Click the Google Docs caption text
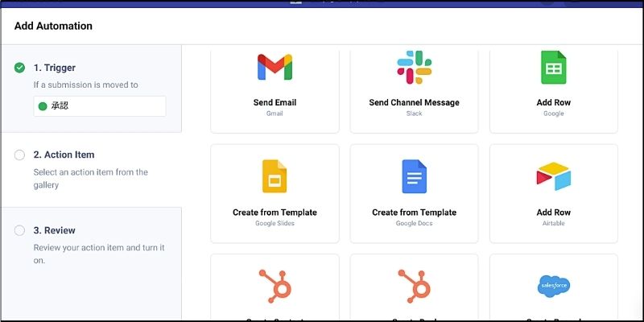Viewport: 644px width, 322px height. tap(414, 224)
